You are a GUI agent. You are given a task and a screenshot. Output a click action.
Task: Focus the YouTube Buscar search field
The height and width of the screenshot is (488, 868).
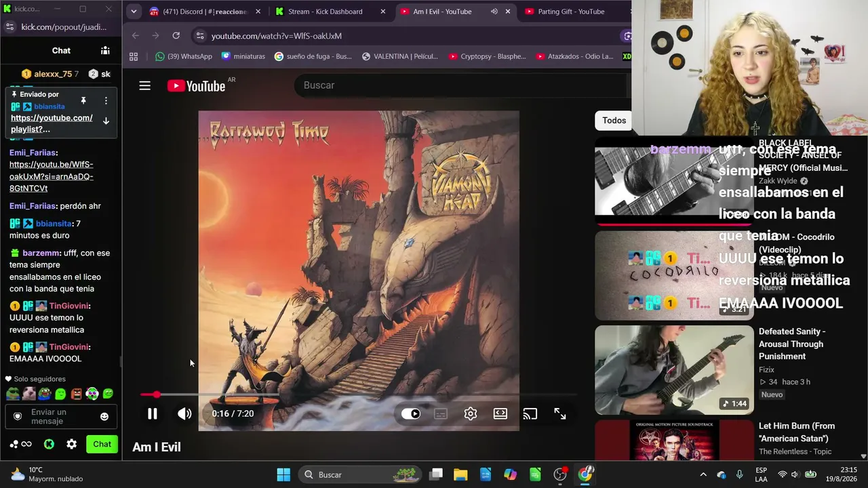click(x=461, y=85)
